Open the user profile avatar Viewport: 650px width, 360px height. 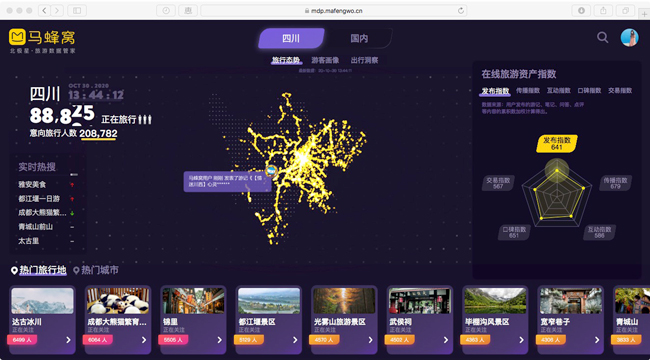629,38
